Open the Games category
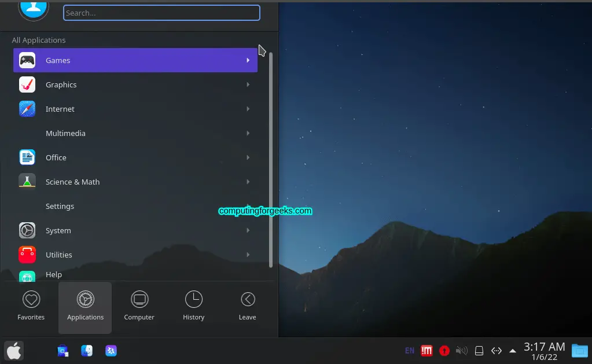 [135, 60]
